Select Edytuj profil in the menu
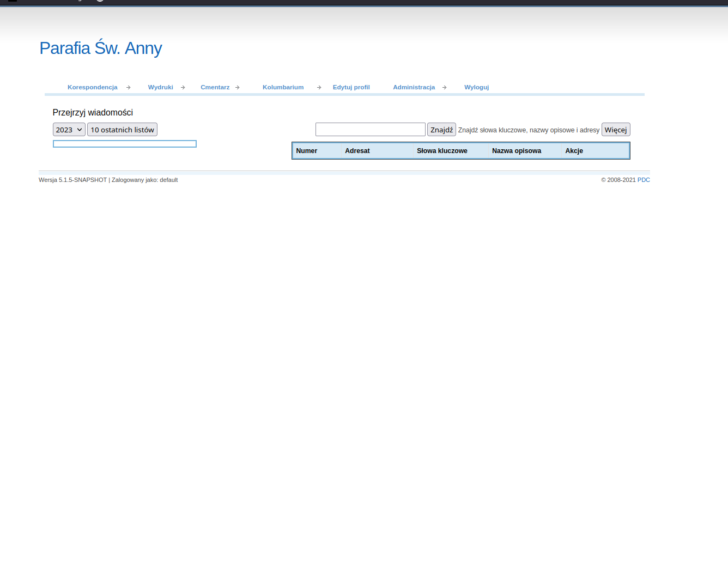This screenshot has width=728, height=578. point(351,87)
